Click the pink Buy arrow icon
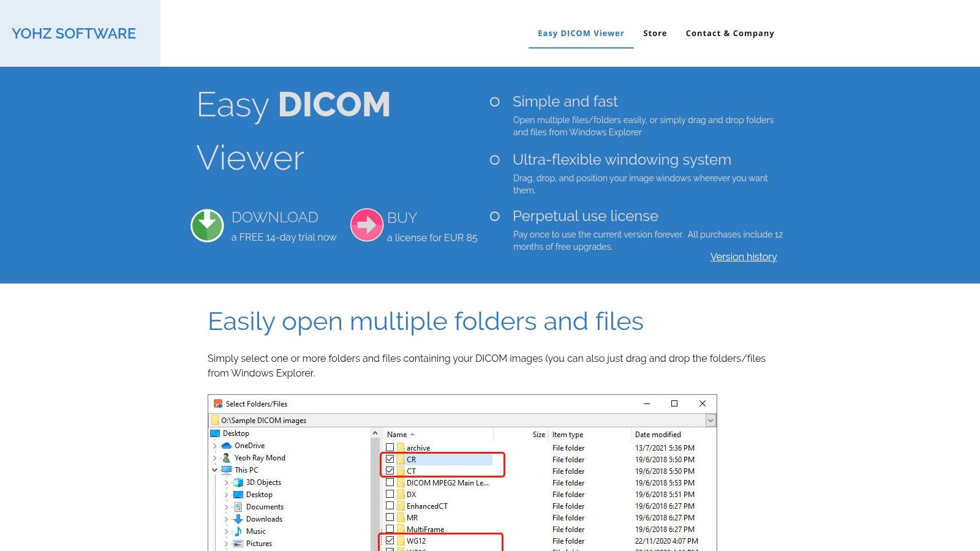980x551 pixels. pos(366,225)
